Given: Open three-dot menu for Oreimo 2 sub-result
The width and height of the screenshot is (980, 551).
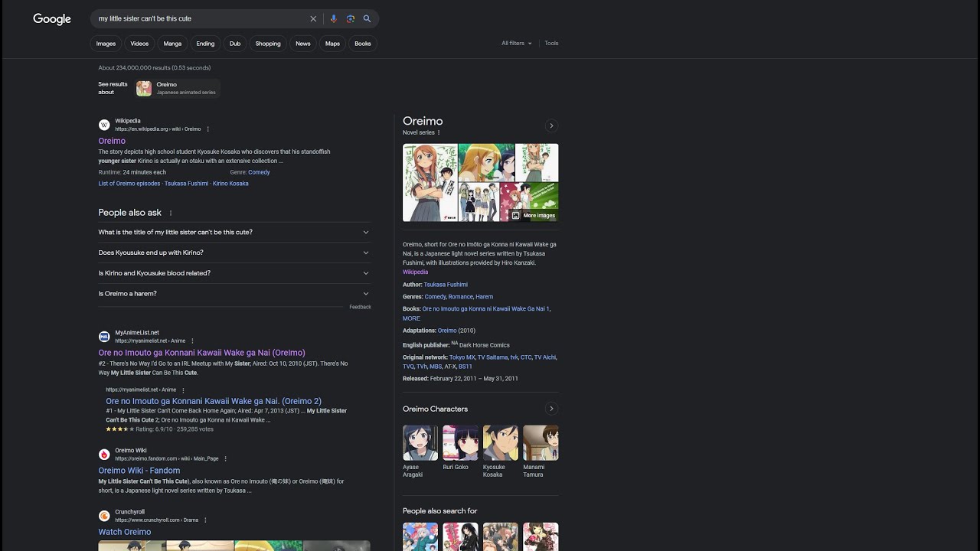Looking at the screenshot, I should click(183, 390).
